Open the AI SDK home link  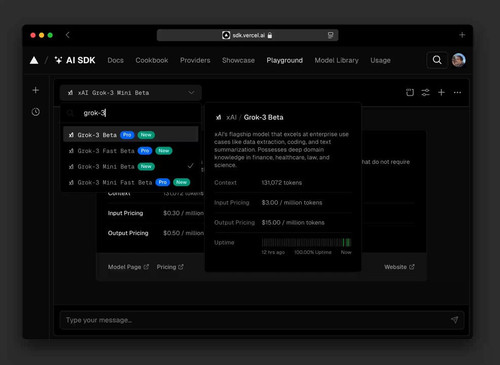click(x=75, y=60)
